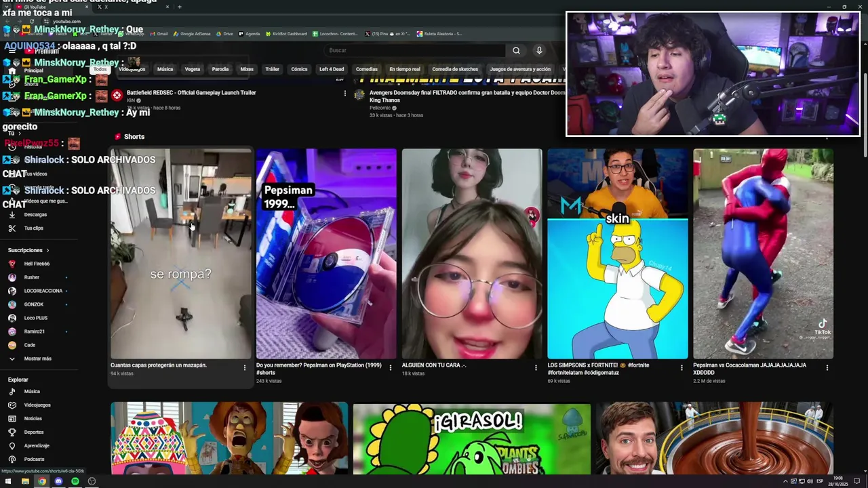Open options for LOS SIMPSONS x FORTNITE short
Screen dimensions: 868x488
pos(682,367)
